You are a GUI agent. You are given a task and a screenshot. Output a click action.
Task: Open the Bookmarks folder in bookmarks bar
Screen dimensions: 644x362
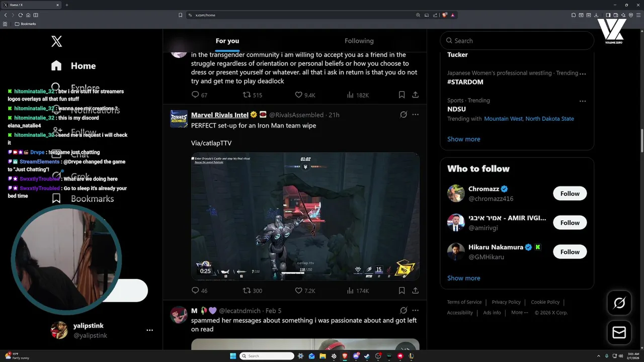(x=25, y=24)
